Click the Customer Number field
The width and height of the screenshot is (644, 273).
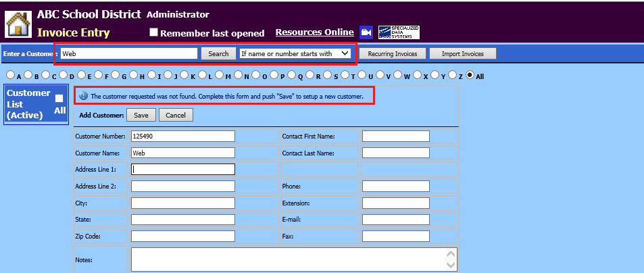(x=182, y=136)
